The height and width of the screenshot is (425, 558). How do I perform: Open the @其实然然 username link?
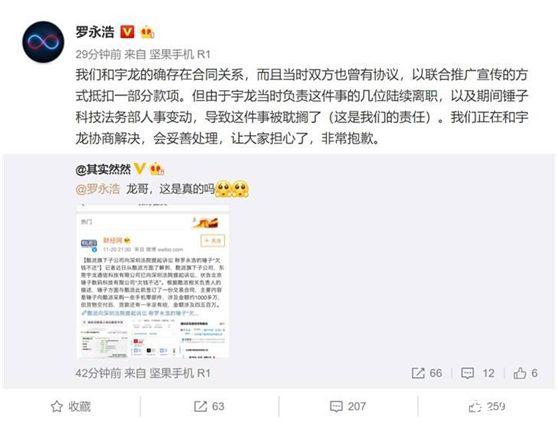pyautogui.click(x=103, y=169)
